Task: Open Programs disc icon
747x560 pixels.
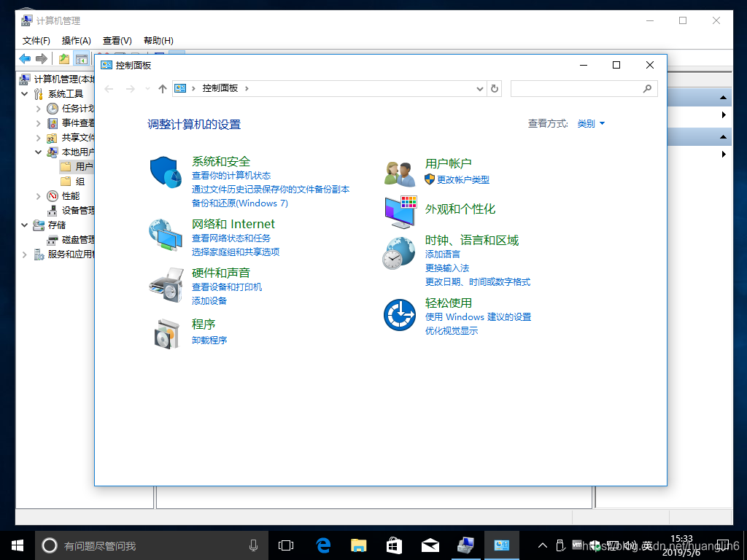Action: 167,334
